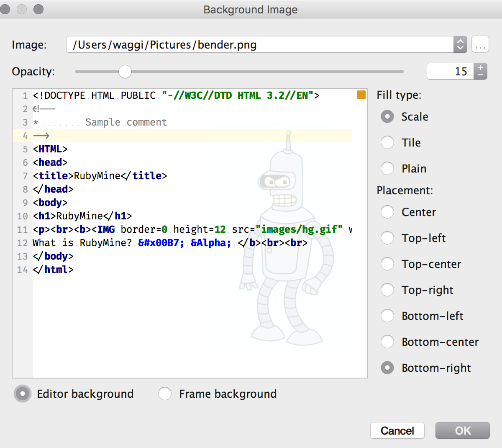Click the Bender image in the preview
This screenshot has width=502, height=448.
point(287,239)
